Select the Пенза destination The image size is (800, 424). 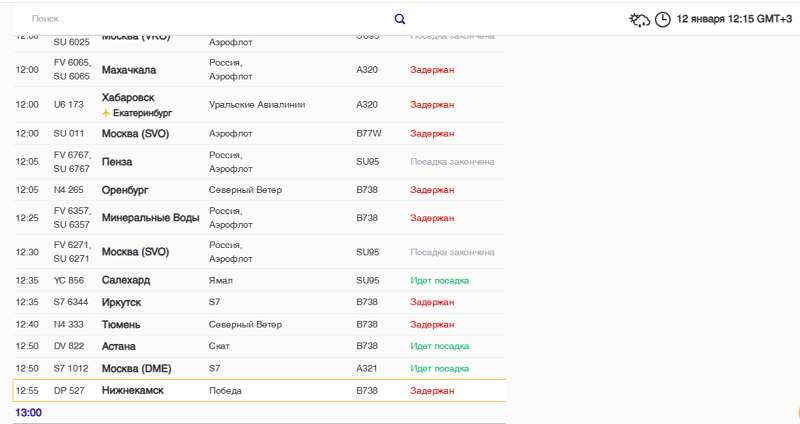[x=117, y=161]
